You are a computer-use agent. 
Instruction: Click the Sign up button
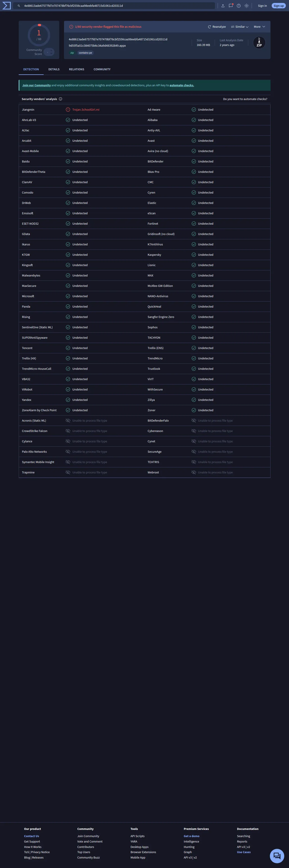point(279,6)
